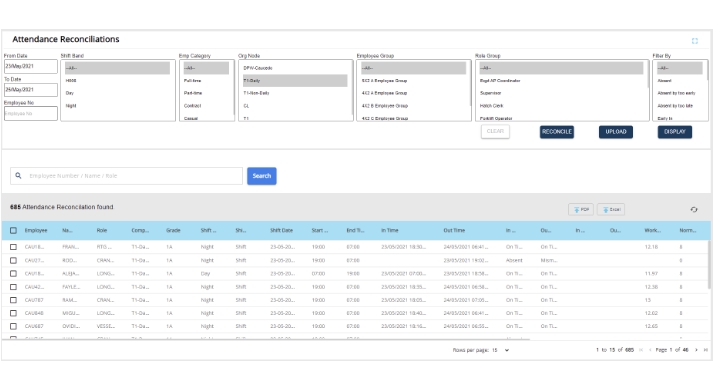
Task: Click the fullscreen expand icon at the top right
Action: coord(694,41)
